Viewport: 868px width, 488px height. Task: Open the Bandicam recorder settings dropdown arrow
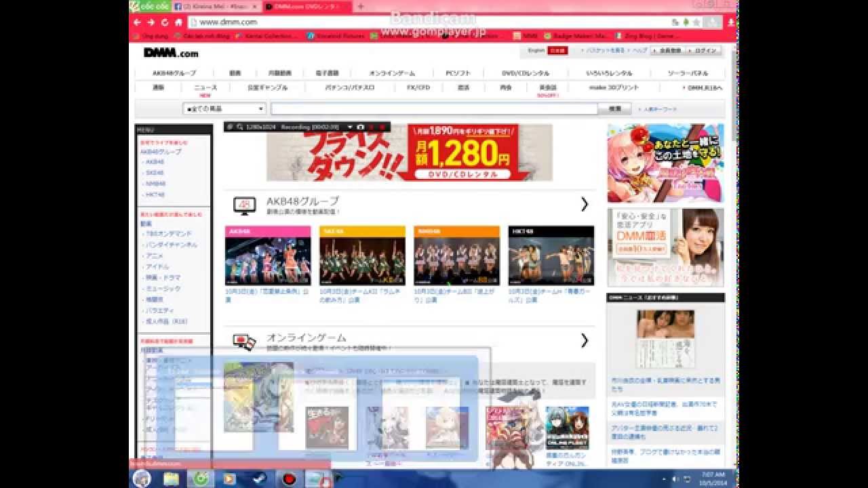pos(350,127)
